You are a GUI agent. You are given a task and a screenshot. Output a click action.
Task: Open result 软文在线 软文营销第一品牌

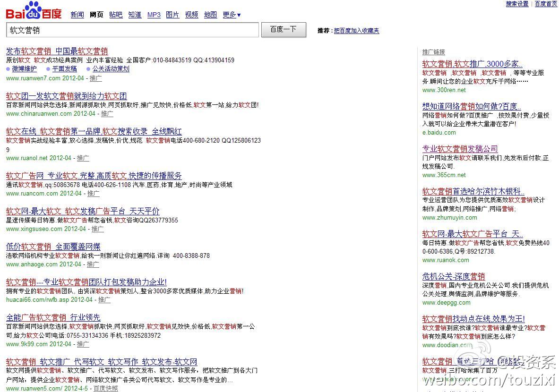click(94, 131)
